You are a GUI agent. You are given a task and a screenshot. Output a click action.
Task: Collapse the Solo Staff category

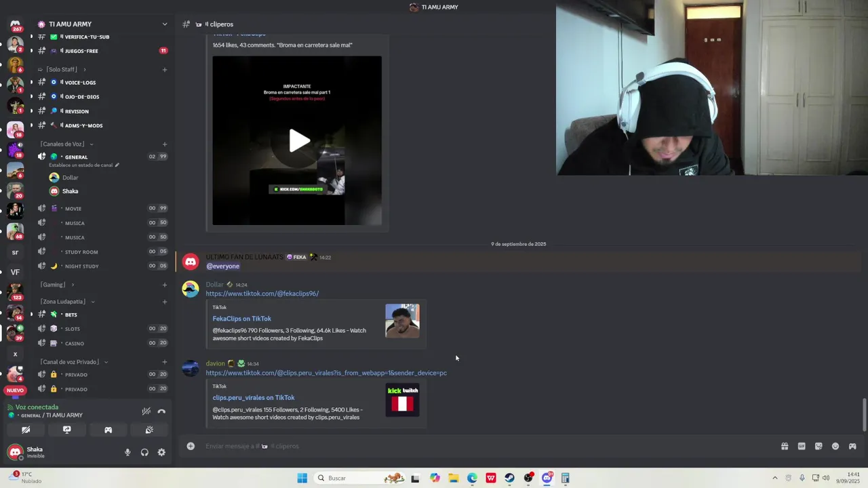62,69
